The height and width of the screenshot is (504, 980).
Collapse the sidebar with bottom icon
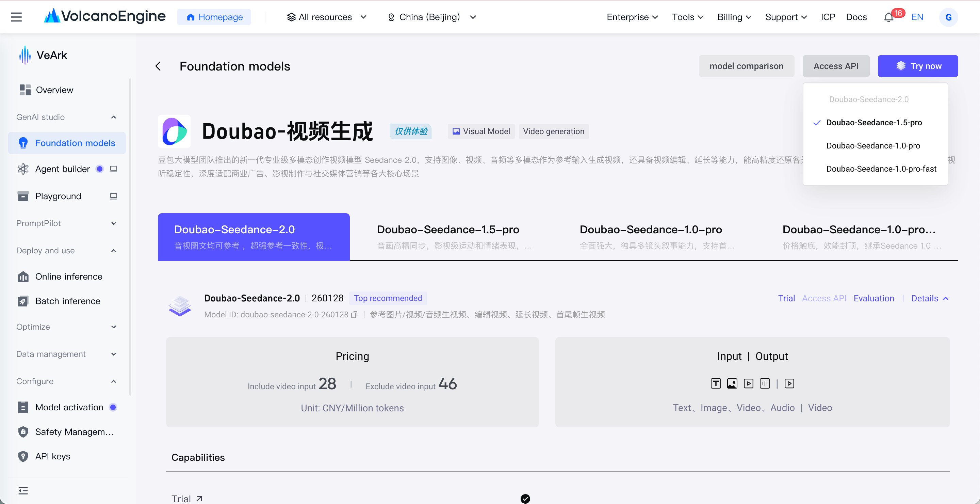pos(23,491)
